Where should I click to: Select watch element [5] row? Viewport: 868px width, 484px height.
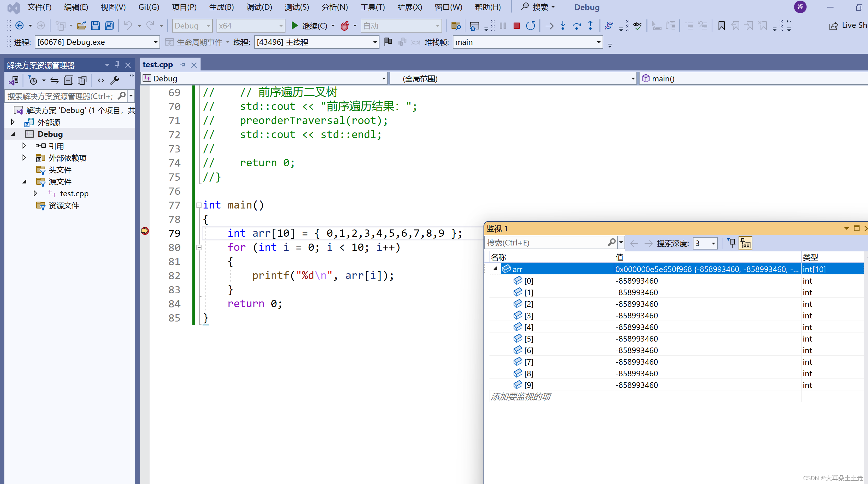coord(676,338)
